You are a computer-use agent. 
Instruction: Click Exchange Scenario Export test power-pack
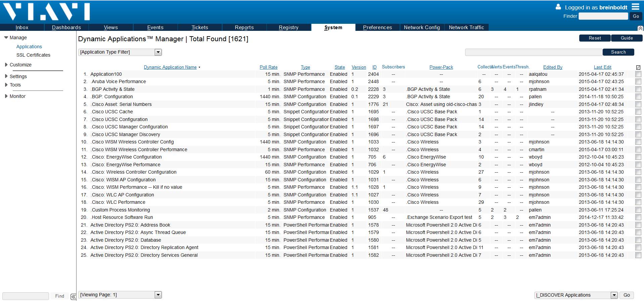439,217
